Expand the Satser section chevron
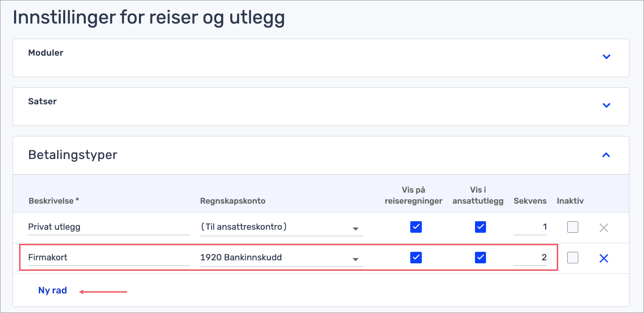This screenshot has width=644, height=313. click(x=606, y=105)
